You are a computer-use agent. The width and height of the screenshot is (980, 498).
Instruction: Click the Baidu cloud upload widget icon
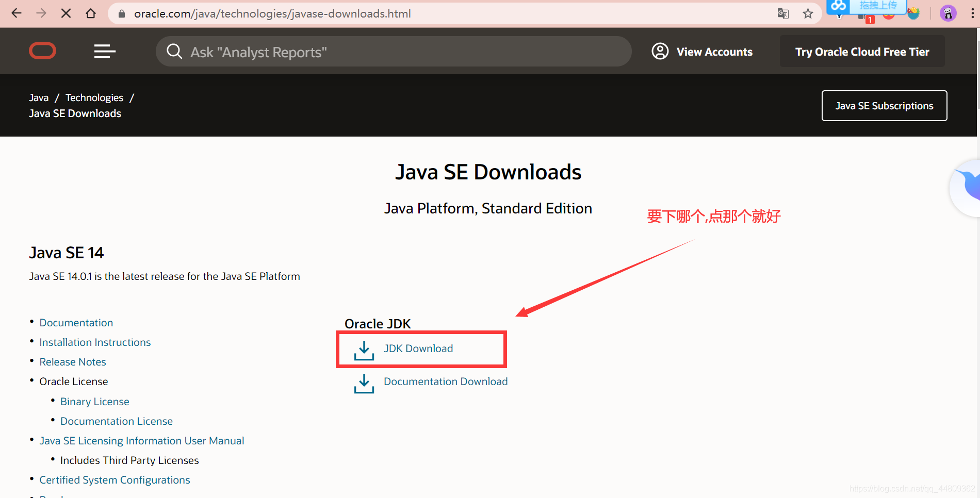coord(839,6)
